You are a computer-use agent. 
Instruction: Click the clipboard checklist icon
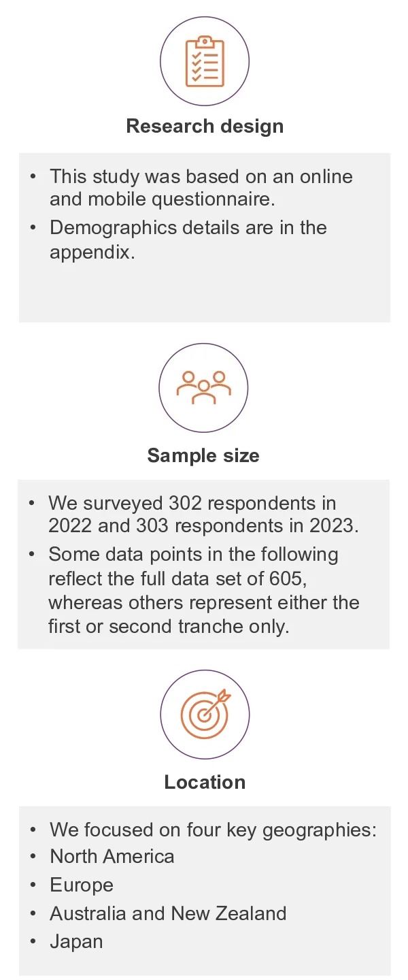click(x=205, y=61)
